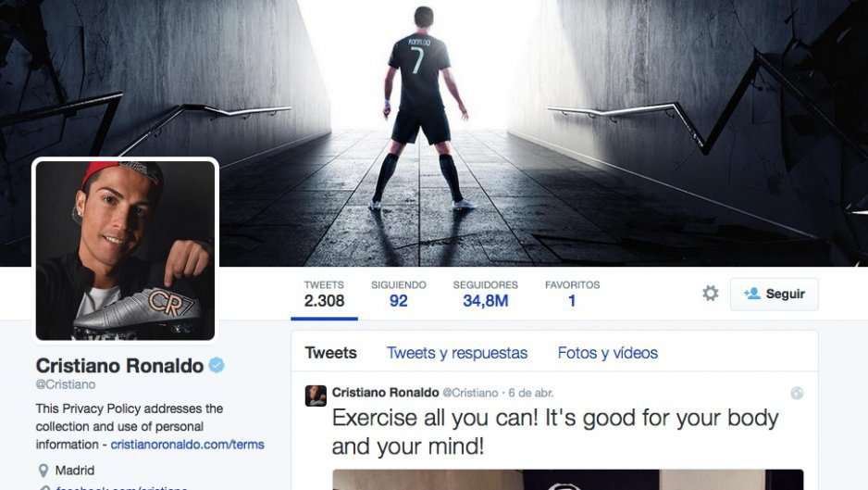
Task: Switch to Fotos y vídeos tab
Action: point(608,353)
